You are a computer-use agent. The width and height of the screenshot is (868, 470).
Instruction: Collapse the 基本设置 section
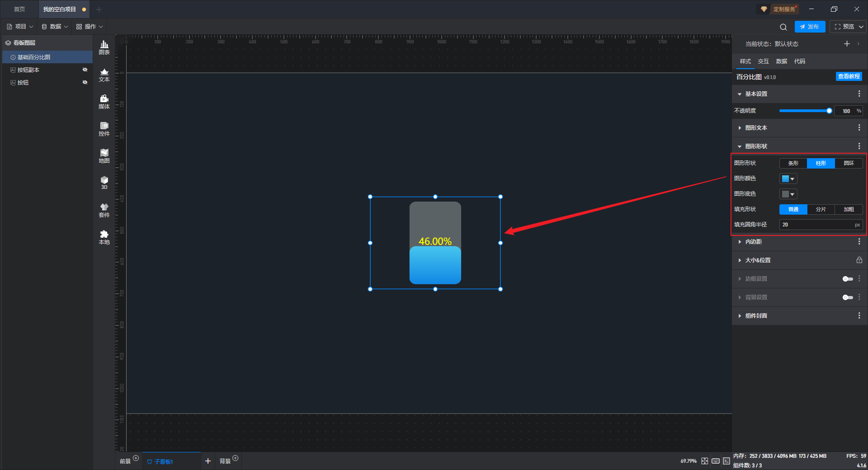click(x=740, y=94)
